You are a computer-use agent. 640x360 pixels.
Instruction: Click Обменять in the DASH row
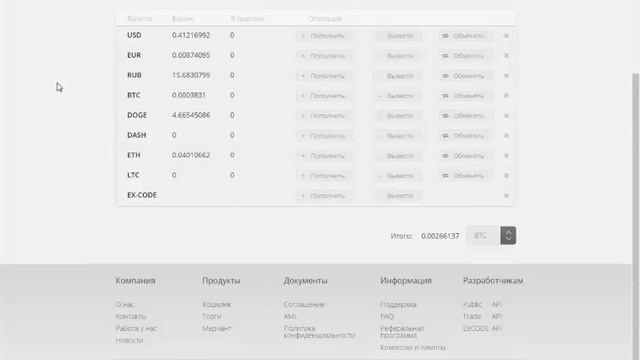465,136
